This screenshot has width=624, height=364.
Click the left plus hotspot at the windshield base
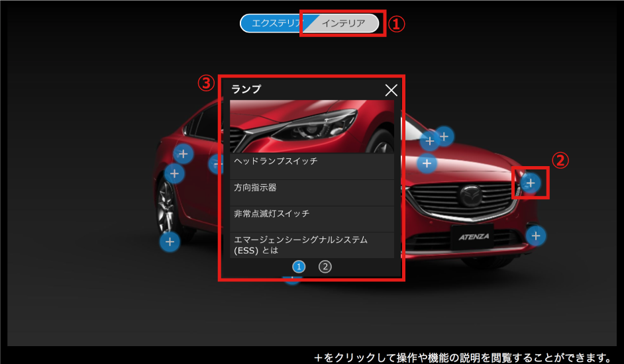click(x=429, y=140)
